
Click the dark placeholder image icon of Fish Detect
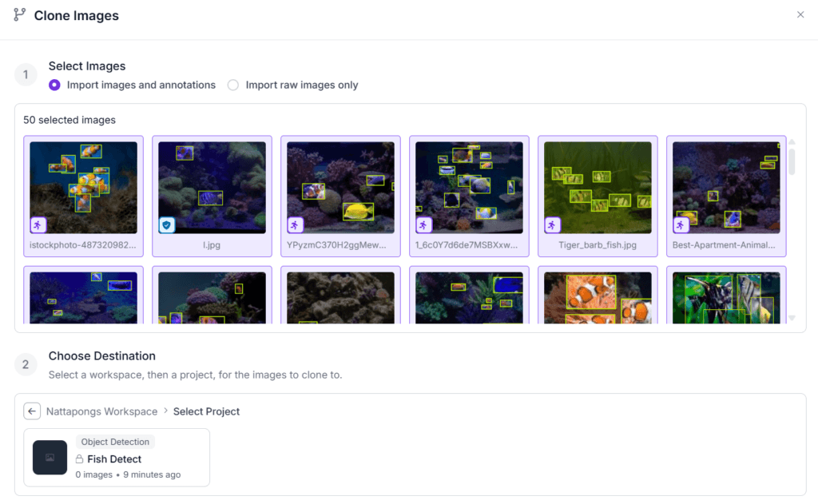tap(50, 458)
